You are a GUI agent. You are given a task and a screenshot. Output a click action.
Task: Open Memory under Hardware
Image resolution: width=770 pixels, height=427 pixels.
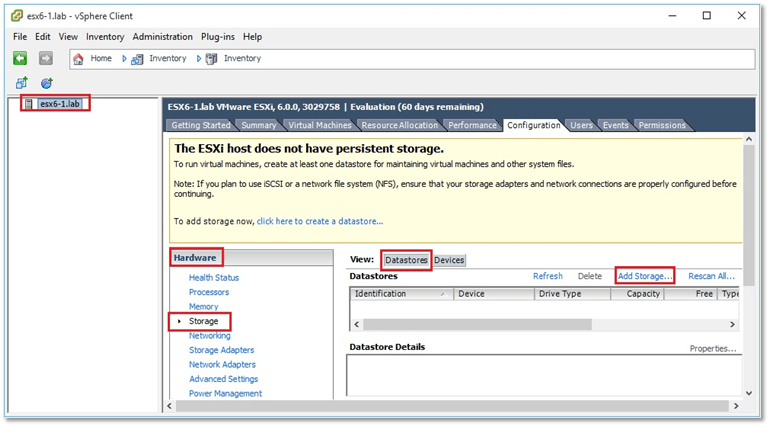(204, 307)
